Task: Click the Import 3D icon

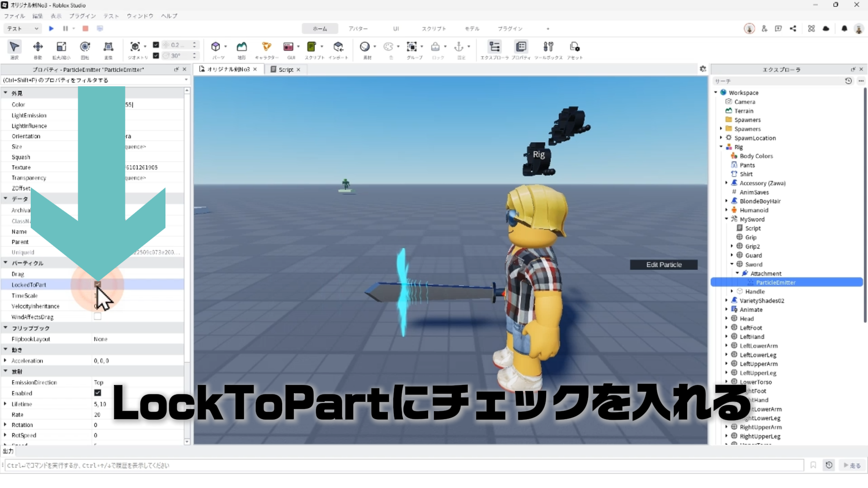Action: coord(338,47)
